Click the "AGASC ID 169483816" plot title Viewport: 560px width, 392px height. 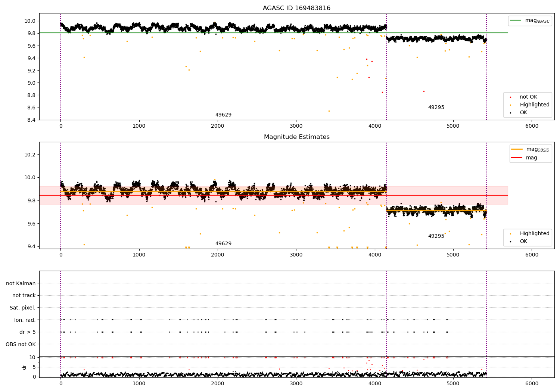pos(296,8)
